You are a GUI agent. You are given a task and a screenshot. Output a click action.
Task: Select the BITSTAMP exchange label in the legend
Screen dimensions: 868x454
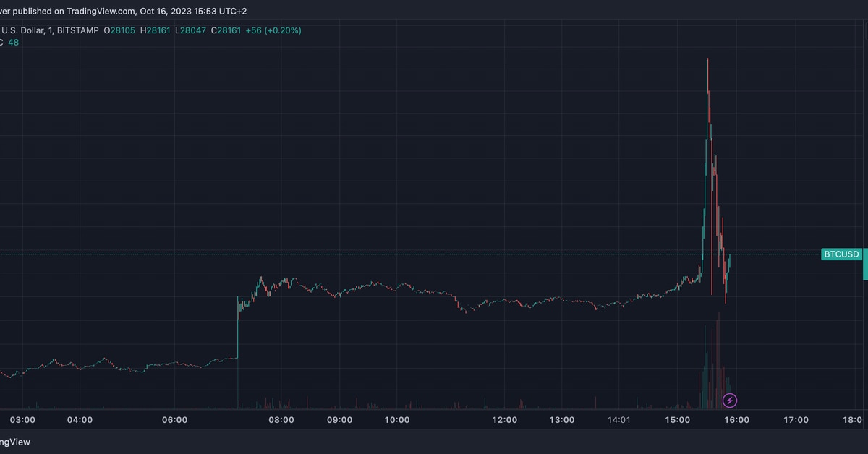(x=79, y=30)
